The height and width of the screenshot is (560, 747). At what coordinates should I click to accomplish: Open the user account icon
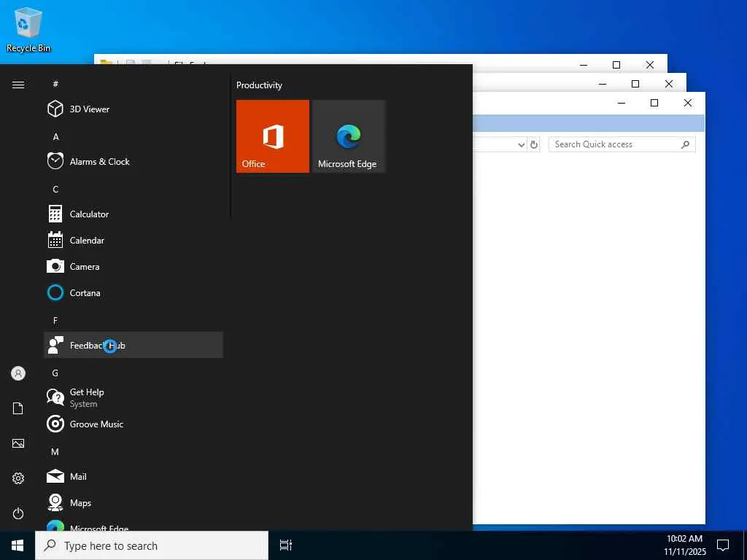point(18,373)
